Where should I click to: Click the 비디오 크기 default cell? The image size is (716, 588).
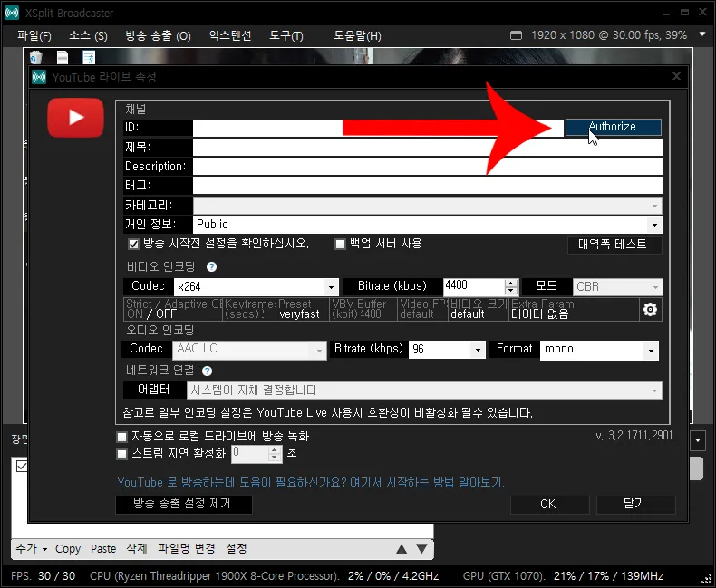point(479,309)
